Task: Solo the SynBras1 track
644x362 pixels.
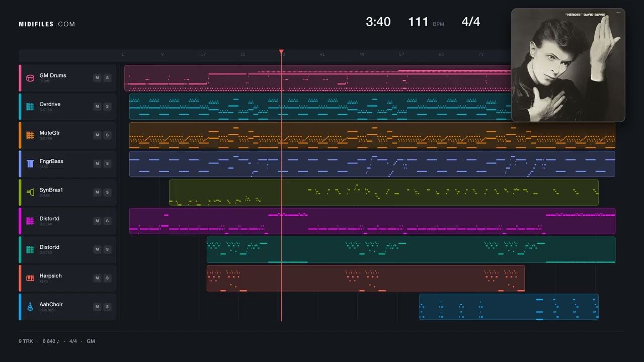Action: pos(107,193)
